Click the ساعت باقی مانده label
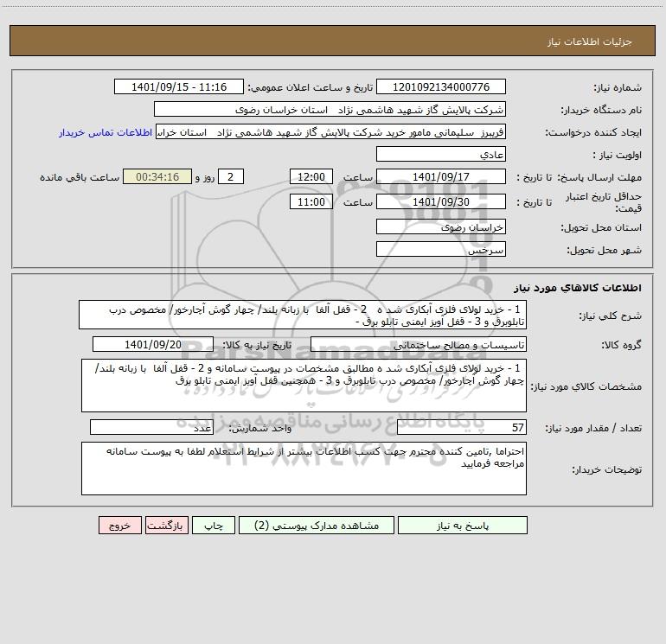This screenshot has width=666, height=644. tap(80, 177)
